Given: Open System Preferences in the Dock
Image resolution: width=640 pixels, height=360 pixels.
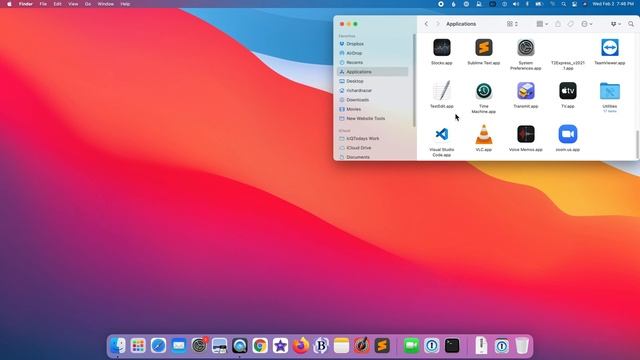Looking at the screenshot, I should click(x=199, y=346).
